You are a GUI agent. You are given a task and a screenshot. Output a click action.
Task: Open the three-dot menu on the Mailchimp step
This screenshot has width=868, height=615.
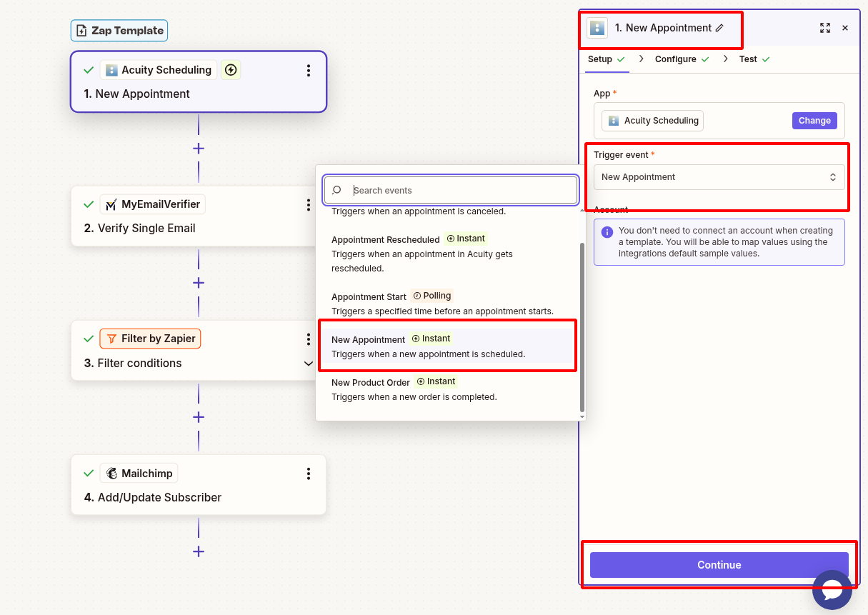pos(308,474)
